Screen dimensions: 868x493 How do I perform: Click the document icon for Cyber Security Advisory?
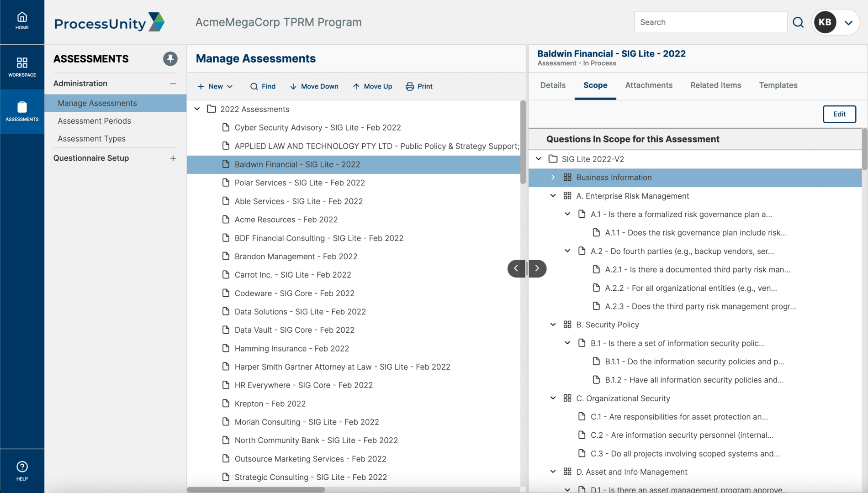click(x=226, y=127)
